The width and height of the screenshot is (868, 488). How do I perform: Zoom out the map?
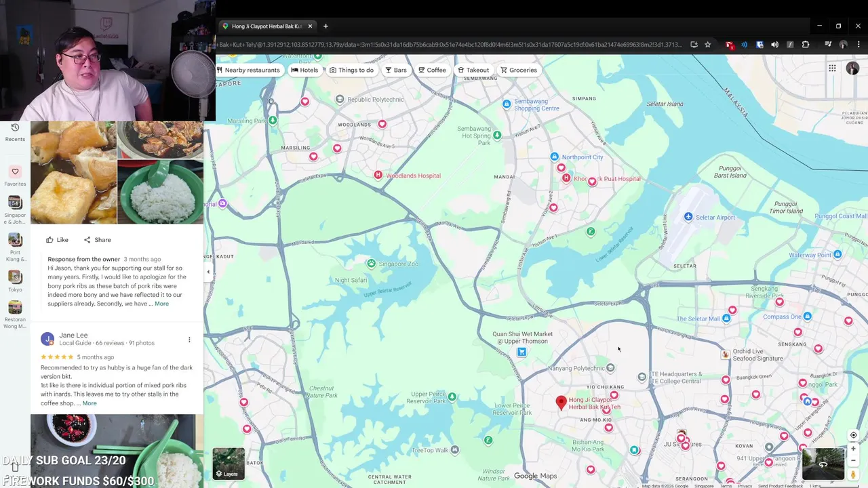click(853, 461)
